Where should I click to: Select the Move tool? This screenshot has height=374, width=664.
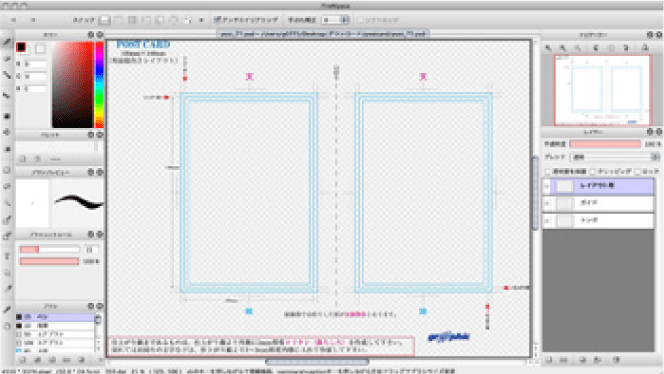point(7,96)
